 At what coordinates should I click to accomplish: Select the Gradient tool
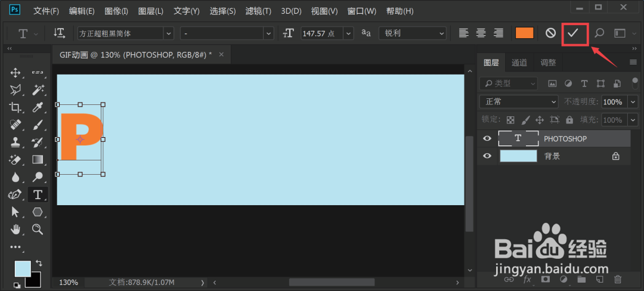coord(38,159)
